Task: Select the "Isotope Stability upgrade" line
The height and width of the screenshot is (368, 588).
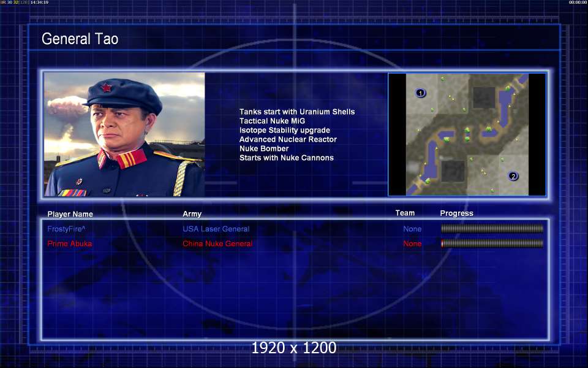Action: pos(285,130)
